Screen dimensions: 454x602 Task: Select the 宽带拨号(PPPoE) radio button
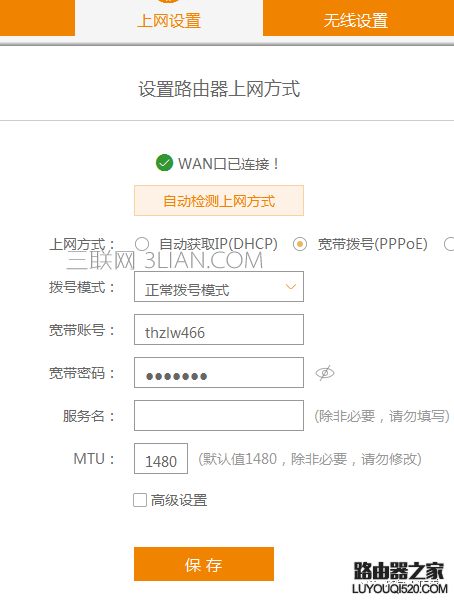pyautogui.click(x=300, y=244)
